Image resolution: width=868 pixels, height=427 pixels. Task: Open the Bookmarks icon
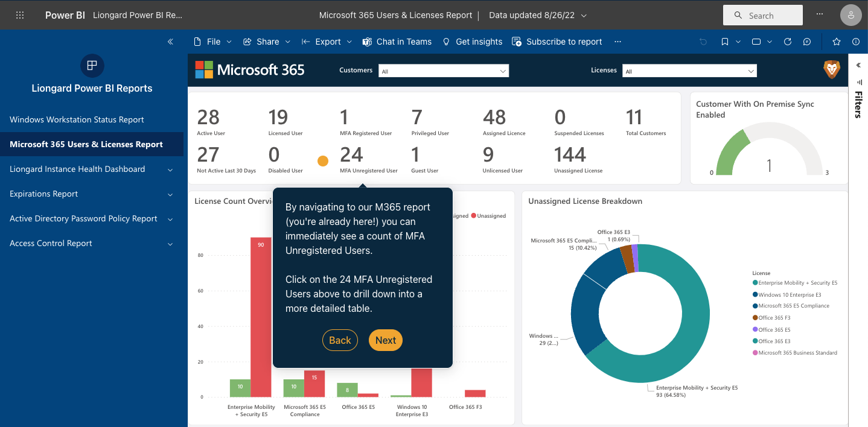pyautogui.click(x=724, y=42)
